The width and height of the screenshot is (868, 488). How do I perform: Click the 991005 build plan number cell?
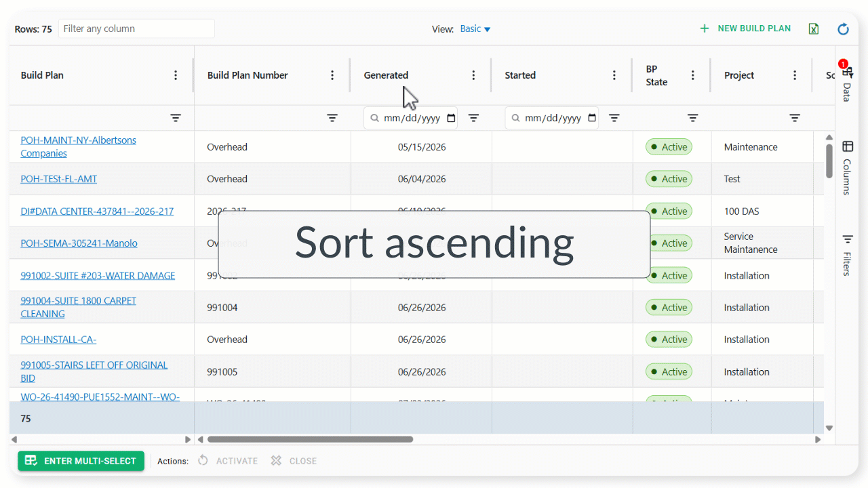click(x=273, y=371)
